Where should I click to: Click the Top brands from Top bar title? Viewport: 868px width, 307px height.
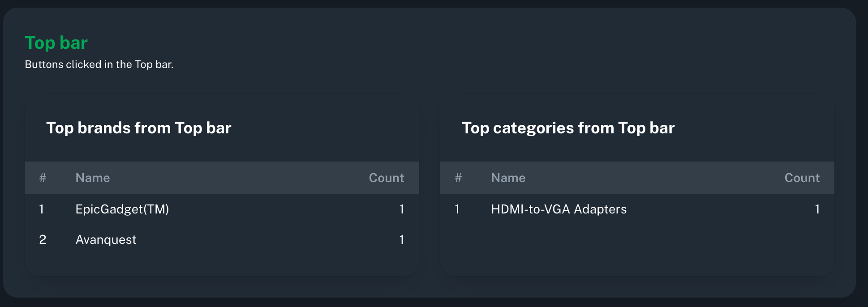(139, 128)
